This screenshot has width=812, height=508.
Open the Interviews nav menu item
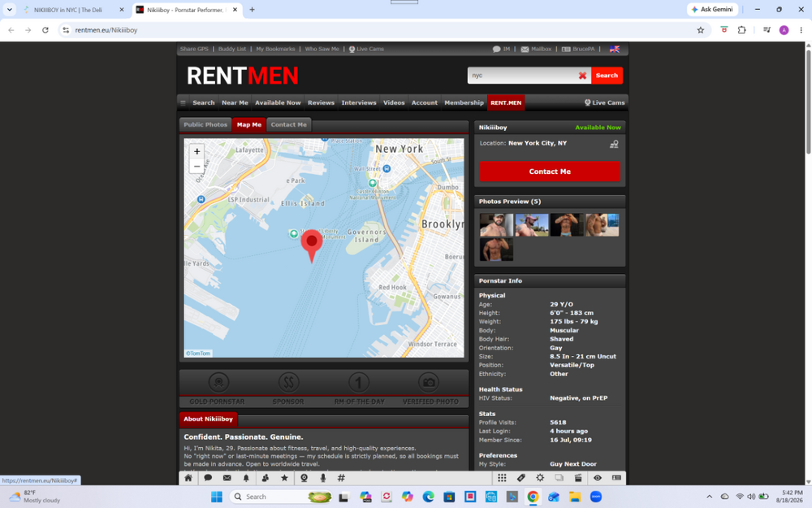tap(359, 102)
